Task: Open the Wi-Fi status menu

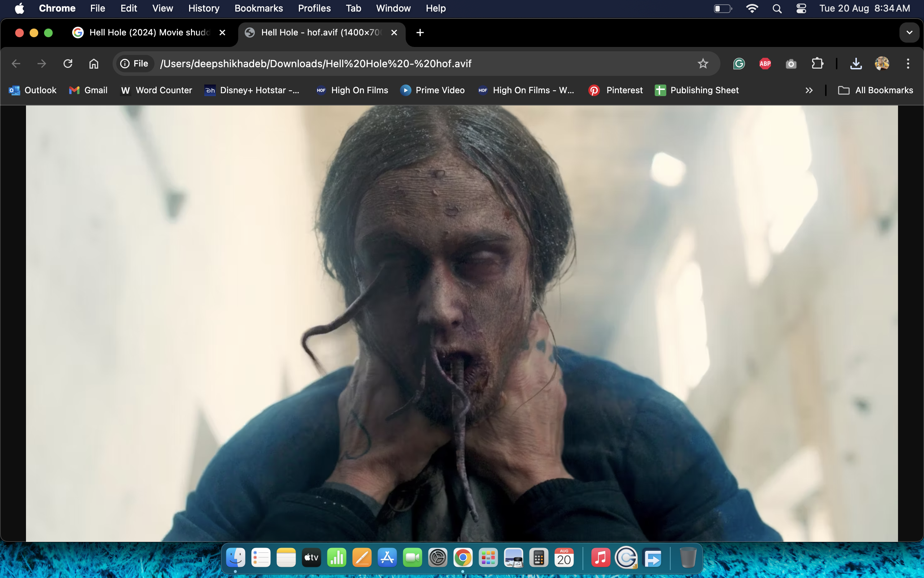Action: pyautogui.click(x=752, y=8)
